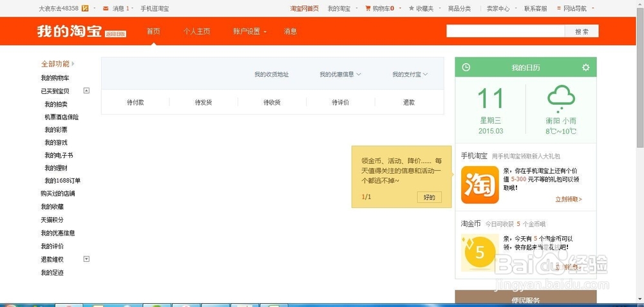The height and width of the screenshot is (307, 644).
Task: Collapse the 已买到宝贝 section toggle box
Action: coord(86,91)
